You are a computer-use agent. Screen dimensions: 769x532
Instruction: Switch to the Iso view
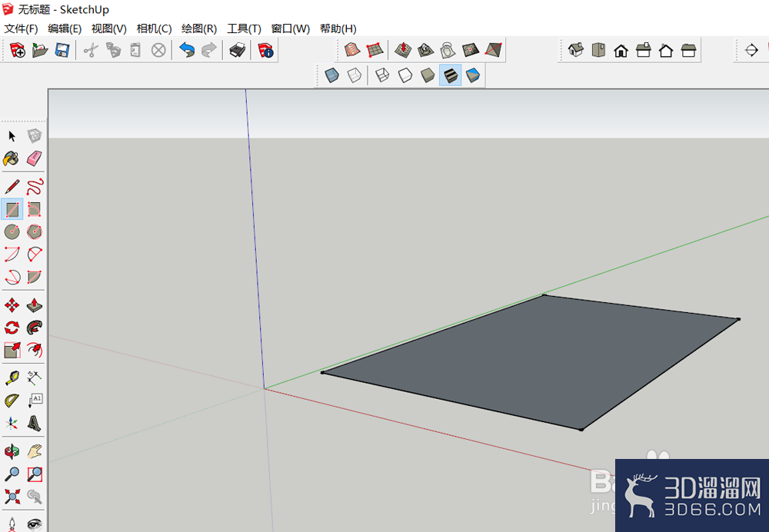point(576,50)
